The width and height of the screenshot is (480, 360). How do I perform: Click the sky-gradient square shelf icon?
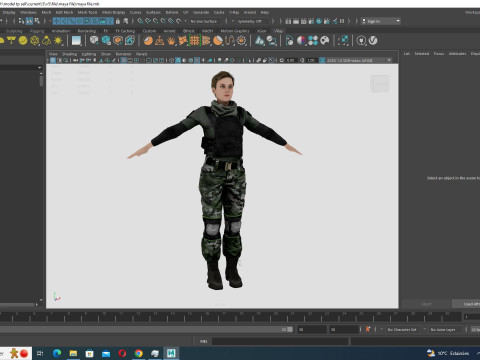[76, 41]
